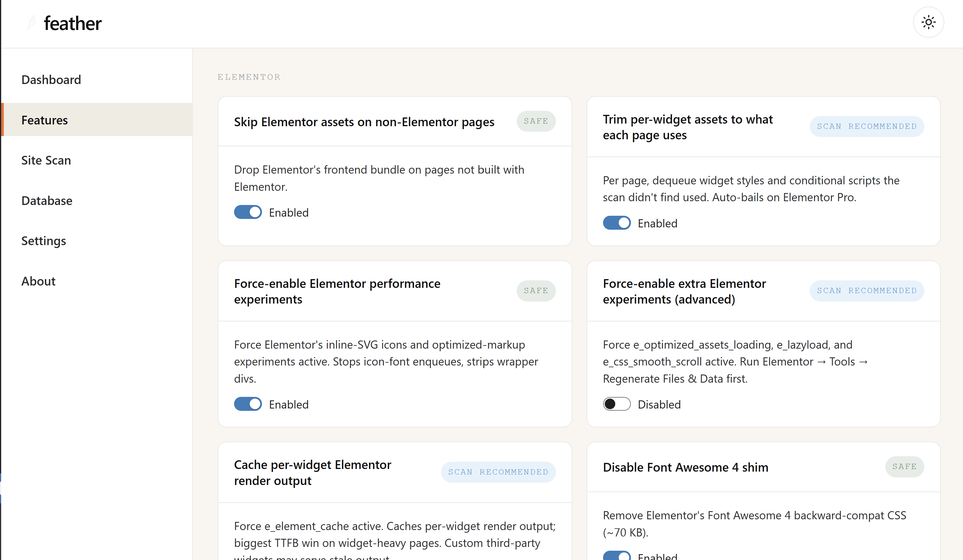Screen dimensions: 963x560
Task: Toggle the light/dark theme sun icon
Action: 928,22
